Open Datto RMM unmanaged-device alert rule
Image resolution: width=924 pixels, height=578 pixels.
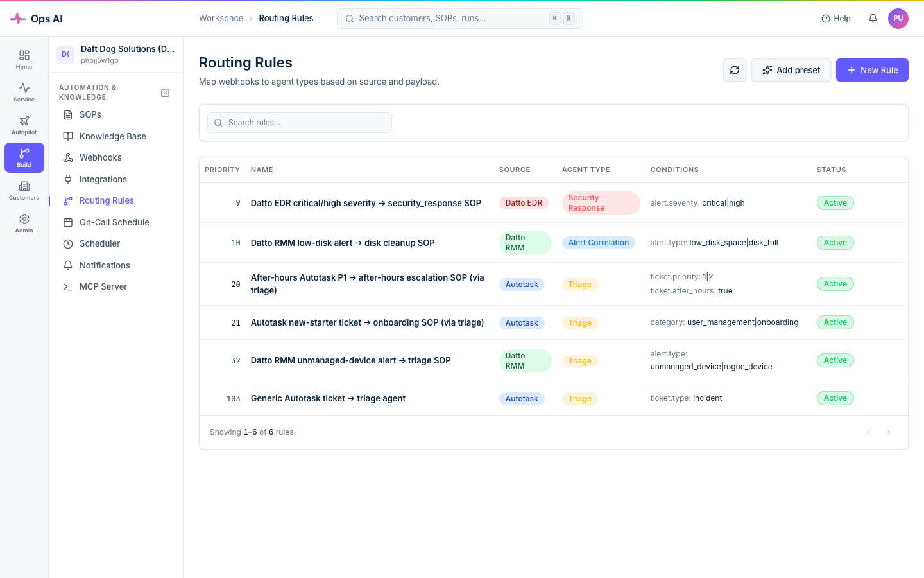(x=350, y=360)
